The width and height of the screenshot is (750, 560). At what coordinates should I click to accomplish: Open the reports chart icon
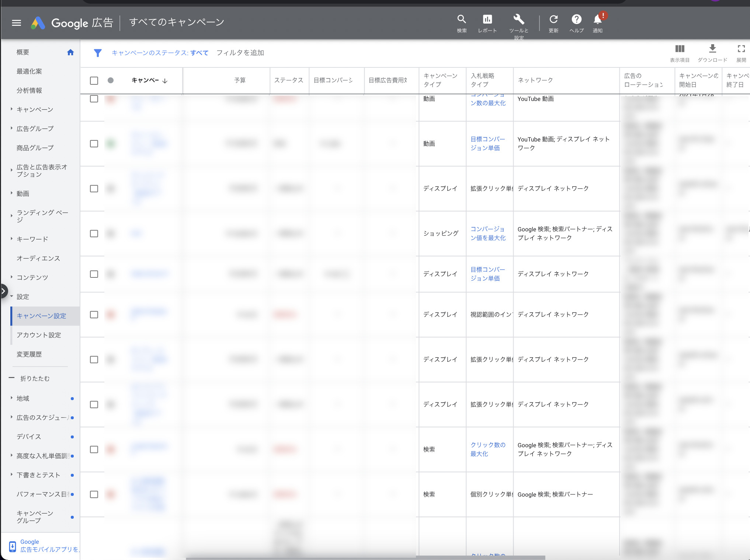tap(487, 19)
